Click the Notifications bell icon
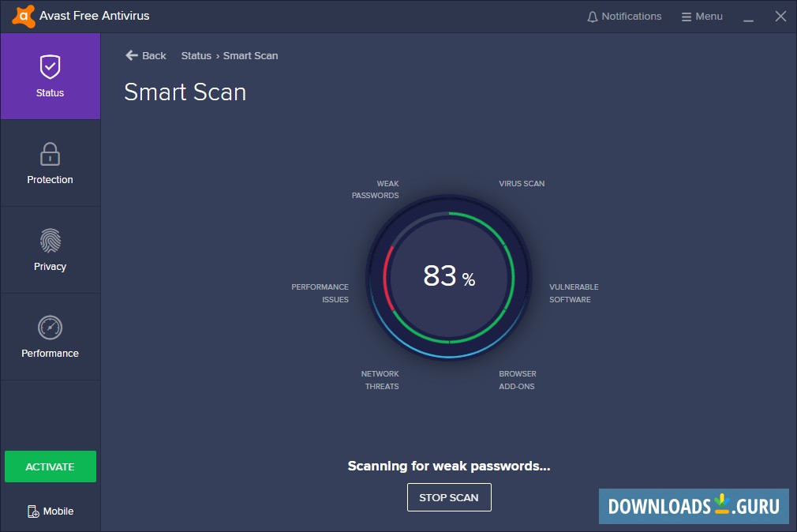The width and height of the screenshot is (797, 532). click(x=592, y=17)
